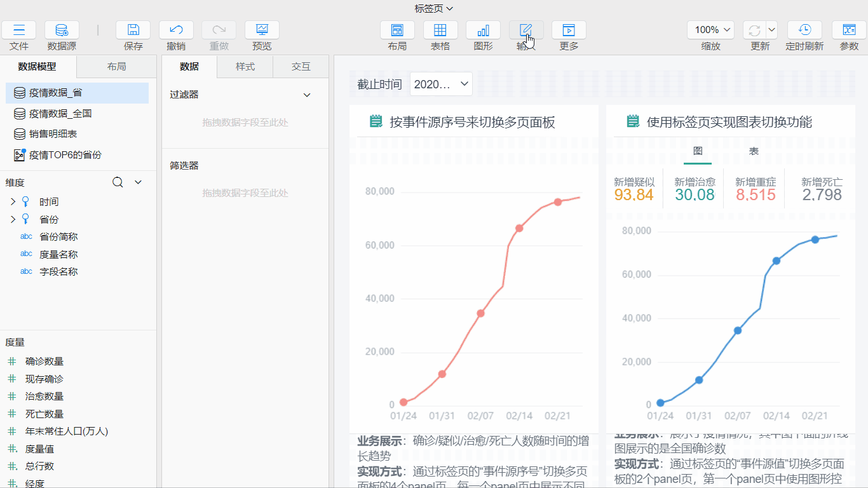The height and width of the screenshot is (488, 868).
Task: Select the 确诊数量 measure field
Action: (44, 362)
